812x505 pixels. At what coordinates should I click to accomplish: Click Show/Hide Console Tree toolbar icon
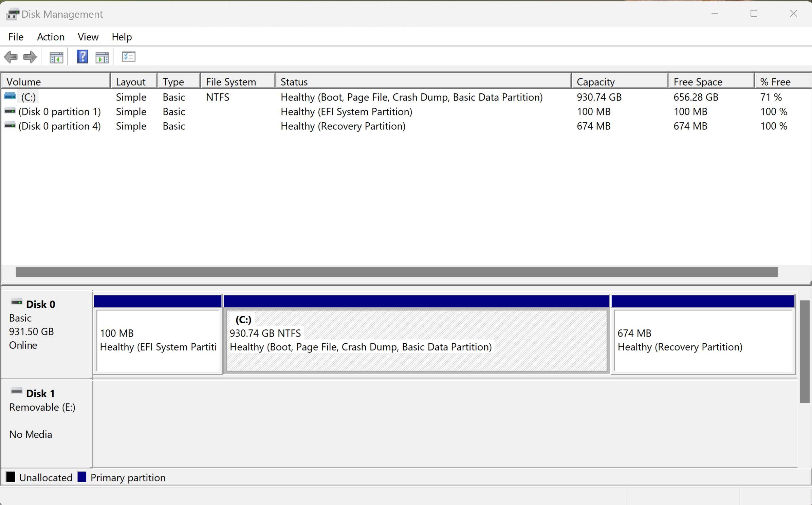point(56,57)
